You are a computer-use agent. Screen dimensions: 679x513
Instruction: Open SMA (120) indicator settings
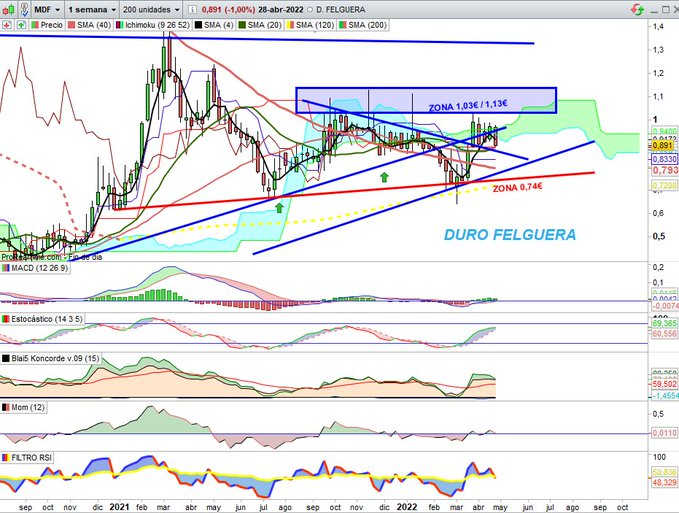pos(315,25)
